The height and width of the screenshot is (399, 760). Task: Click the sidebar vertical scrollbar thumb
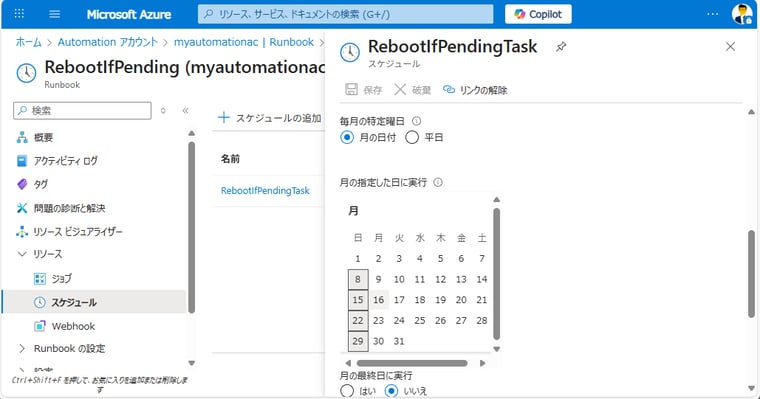click(x=191, y=227)
